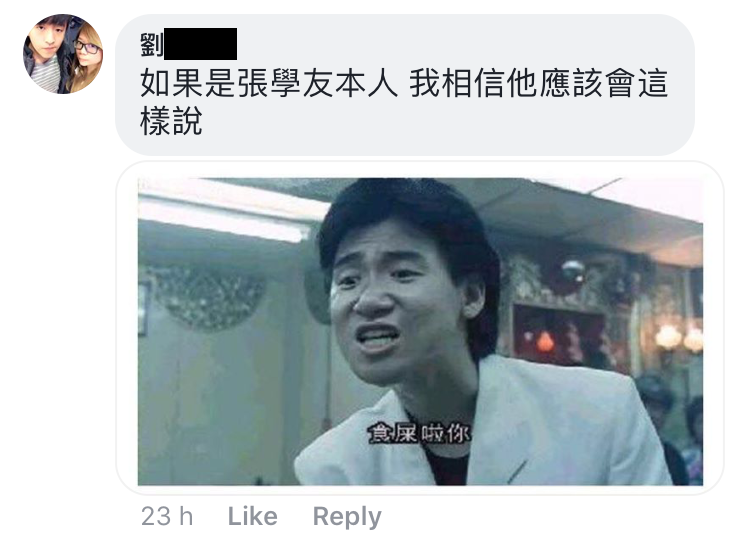Click the phrase 我相信他應該會這 in comment
This screenshot has height=540, width=749.
(x=538, y=83)
